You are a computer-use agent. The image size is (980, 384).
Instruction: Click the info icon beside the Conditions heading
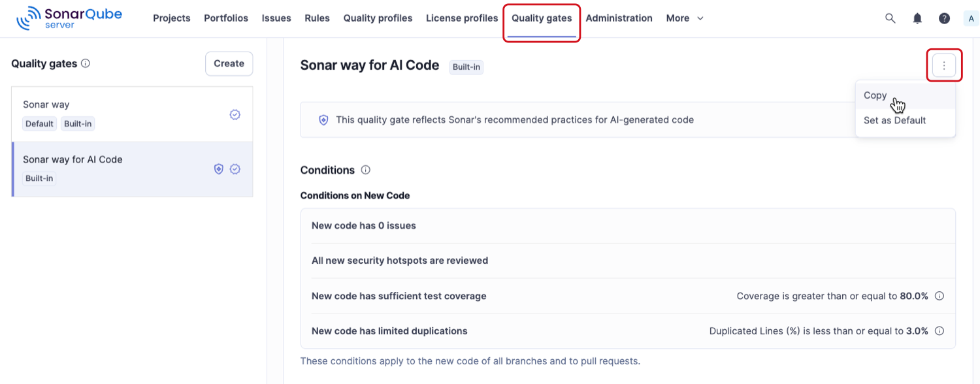[x=365, y=170]
